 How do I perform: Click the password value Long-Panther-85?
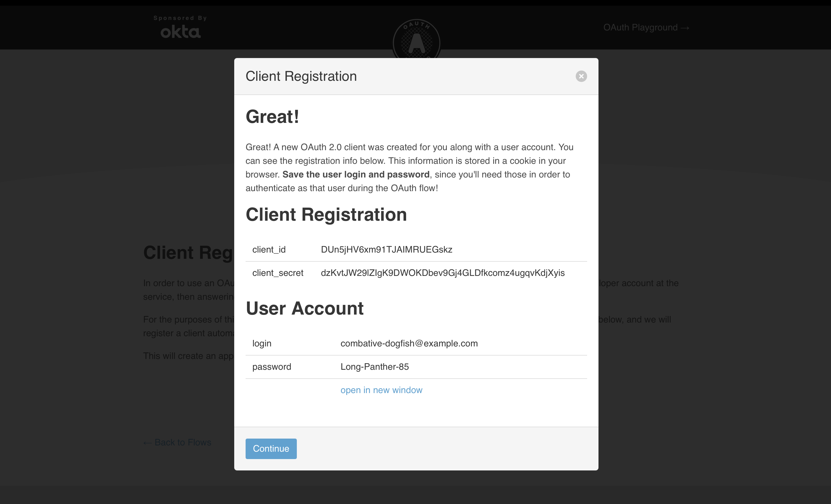tap(374, 366)
